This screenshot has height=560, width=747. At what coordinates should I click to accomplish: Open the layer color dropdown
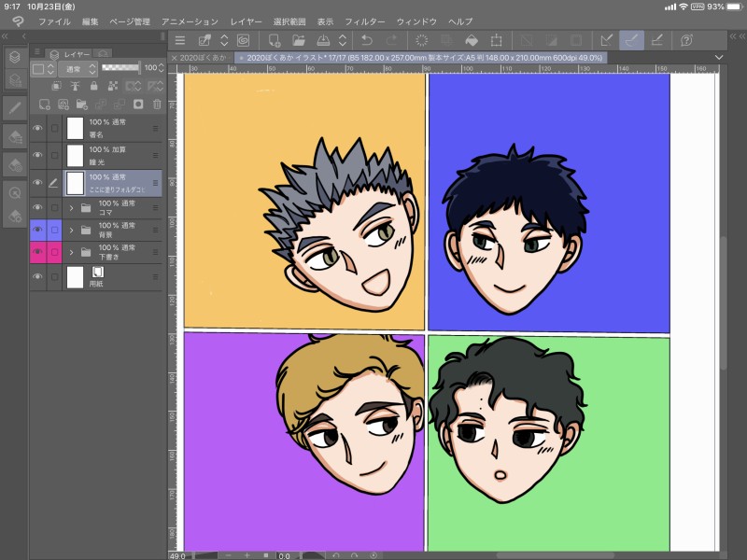43,69
